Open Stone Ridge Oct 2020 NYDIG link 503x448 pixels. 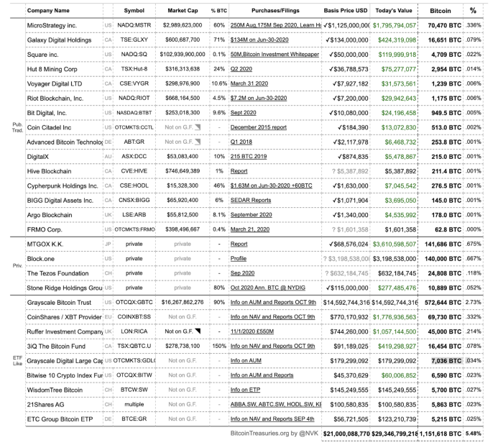coord(267,288)
